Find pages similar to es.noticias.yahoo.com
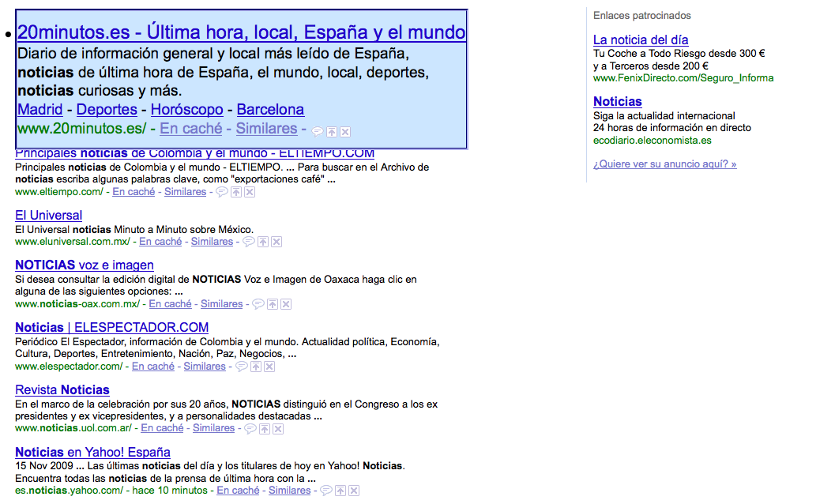 click(x=290, y=491)
